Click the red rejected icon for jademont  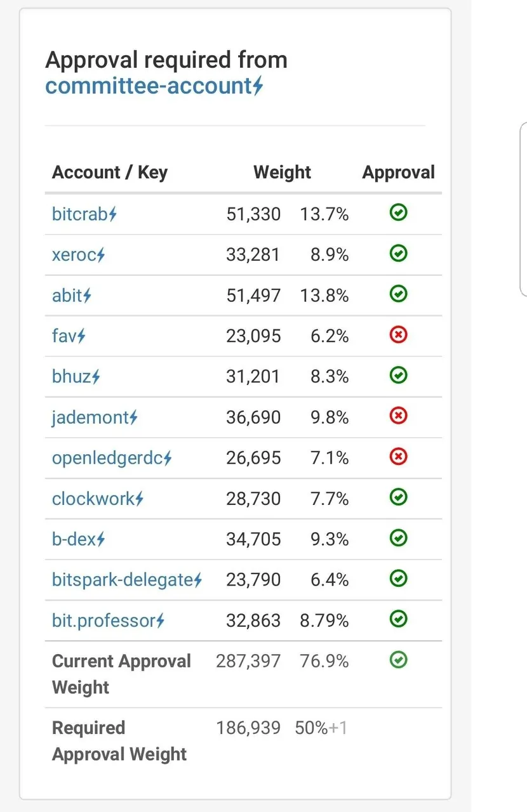pyautogui.click(x=398, y=416)
